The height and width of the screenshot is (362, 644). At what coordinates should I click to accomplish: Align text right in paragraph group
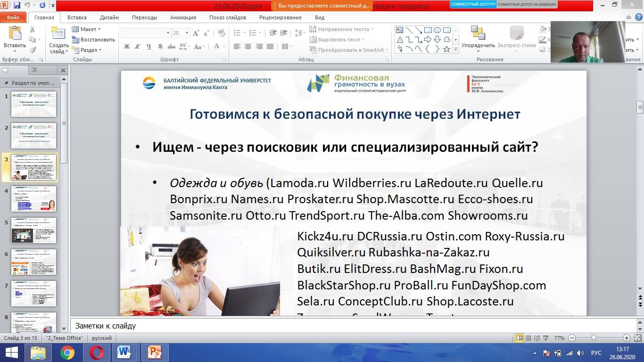(x=259, y=47)
